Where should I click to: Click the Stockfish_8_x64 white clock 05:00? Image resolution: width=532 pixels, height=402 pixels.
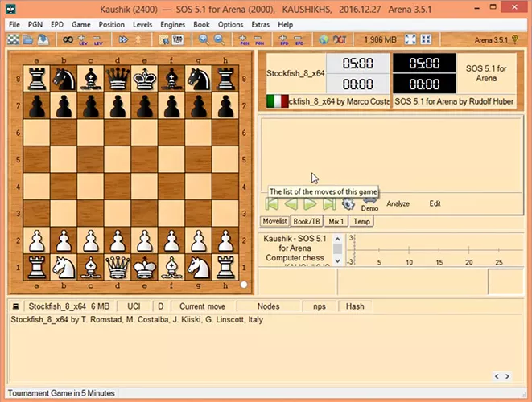click(357, 64)
